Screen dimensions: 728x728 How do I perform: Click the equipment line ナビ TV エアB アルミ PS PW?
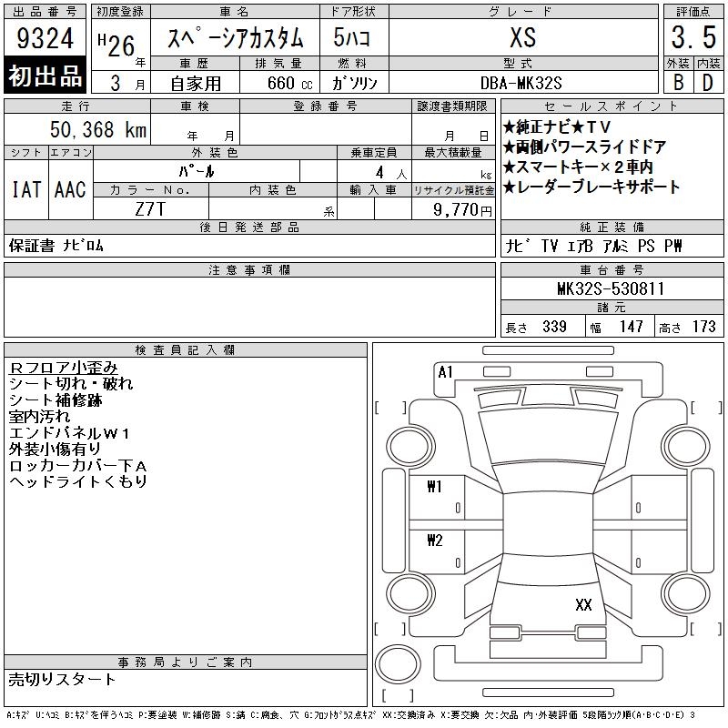tap(594, 246)
